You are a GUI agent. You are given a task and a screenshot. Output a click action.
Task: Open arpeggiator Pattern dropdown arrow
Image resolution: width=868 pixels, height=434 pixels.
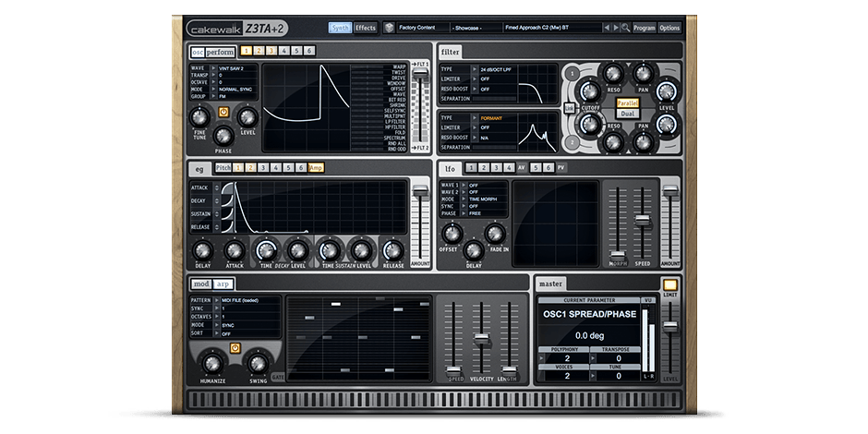(216, 301)
